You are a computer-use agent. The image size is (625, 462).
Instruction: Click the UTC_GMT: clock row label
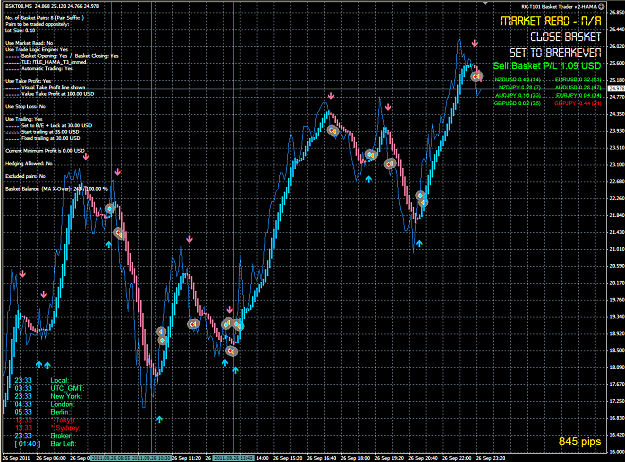[x=67, y=389]
